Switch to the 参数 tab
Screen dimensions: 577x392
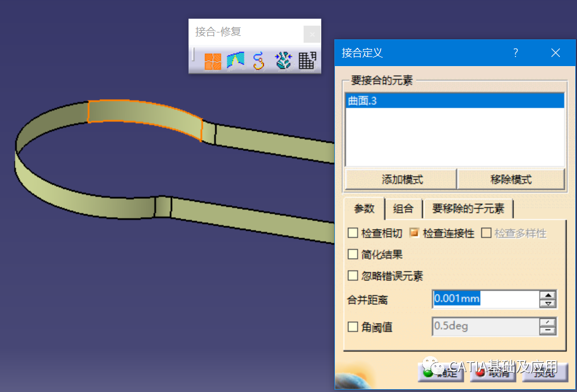pyautogui.click(x=364, y=209)
